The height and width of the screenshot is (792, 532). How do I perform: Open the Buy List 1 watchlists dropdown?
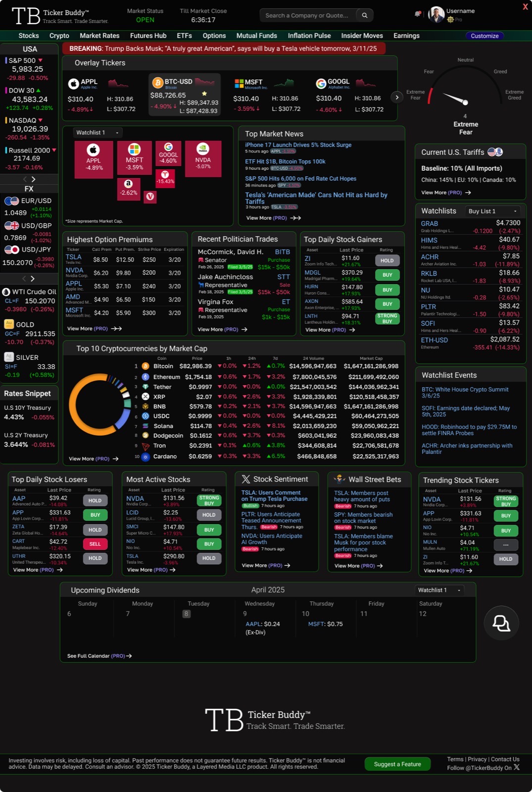[492, 211]
